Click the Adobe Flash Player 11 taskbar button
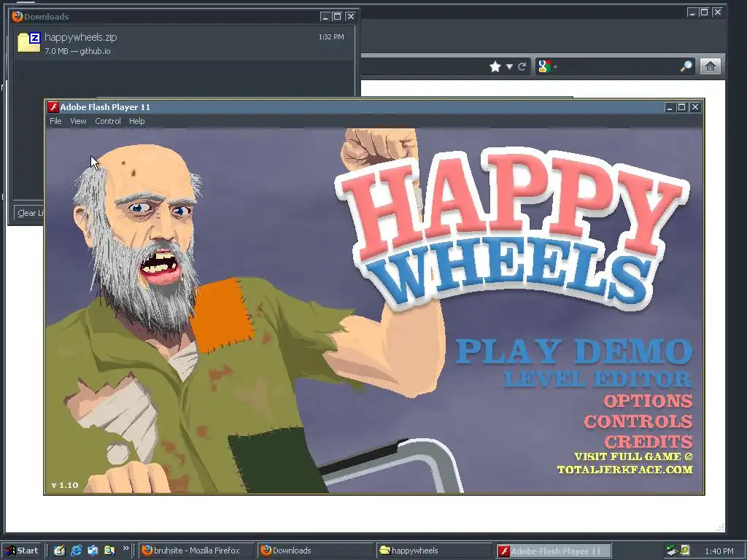This screenshot has height=560, width=747. tap(553, 551)
